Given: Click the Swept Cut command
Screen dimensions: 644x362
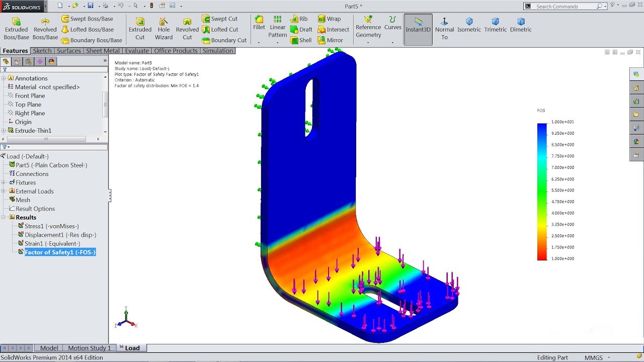Looking at the screenshot, I should coord(220,19).
